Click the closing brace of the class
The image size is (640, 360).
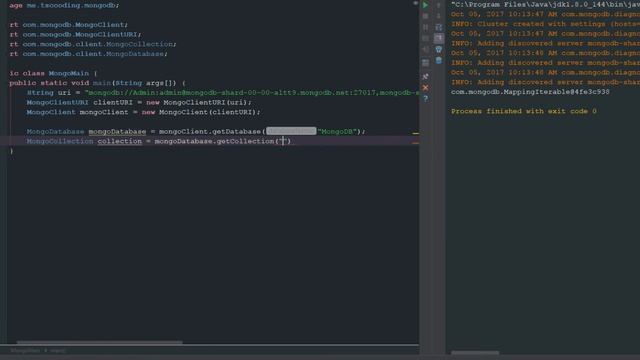pyautogui.click(x=11, y=151)
